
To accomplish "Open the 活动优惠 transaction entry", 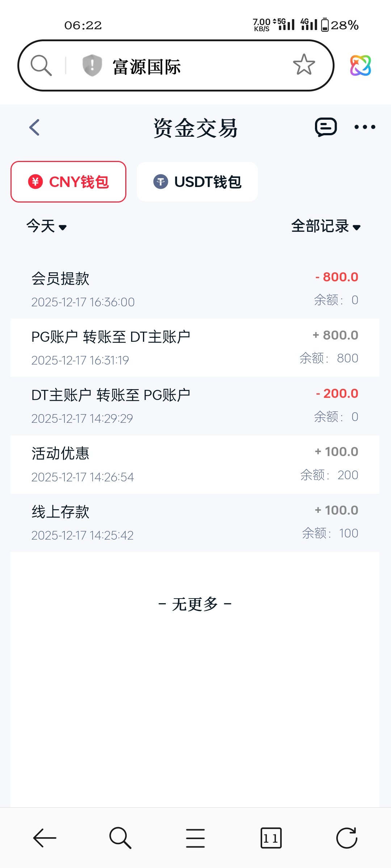I will coord(195,464).
